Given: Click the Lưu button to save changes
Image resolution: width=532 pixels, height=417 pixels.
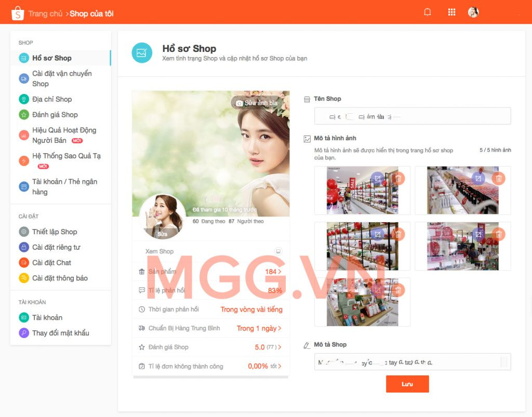Looking at the screenshot, I should pos(407,384).
